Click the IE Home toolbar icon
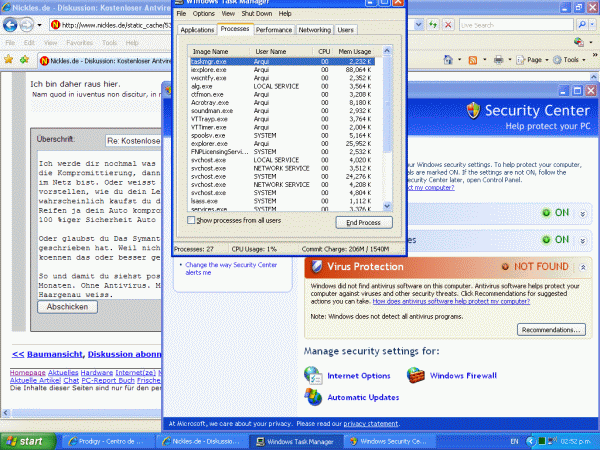This screenshot has width=600, height=450. [448, 60]
